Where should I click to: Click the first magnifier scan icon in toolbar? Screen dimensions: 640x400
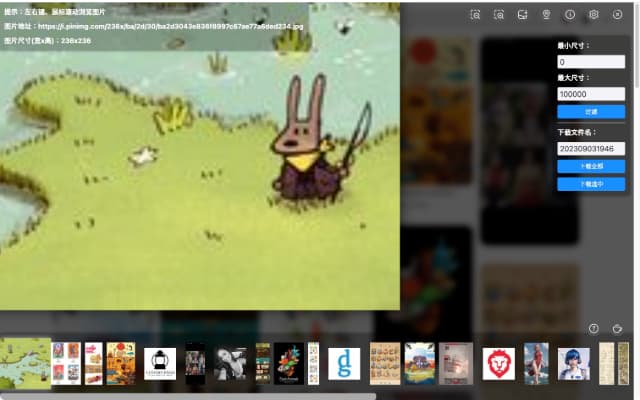click(x=475, y=15)
